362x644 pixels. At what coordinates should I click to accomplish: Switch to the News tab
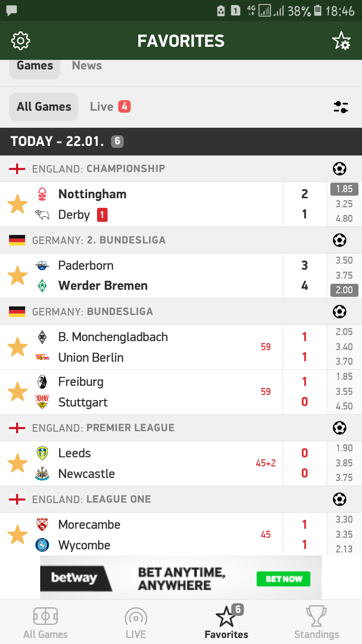coord(86,65)
